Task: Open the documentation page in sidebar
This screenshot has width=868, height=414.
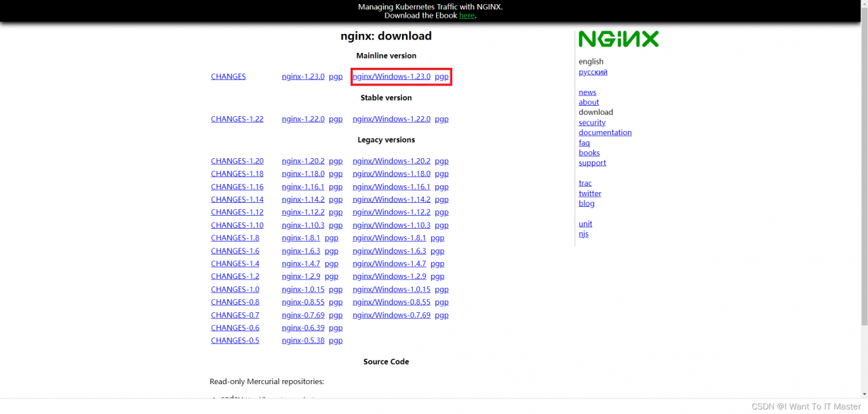Action: (x=605, y=133)
